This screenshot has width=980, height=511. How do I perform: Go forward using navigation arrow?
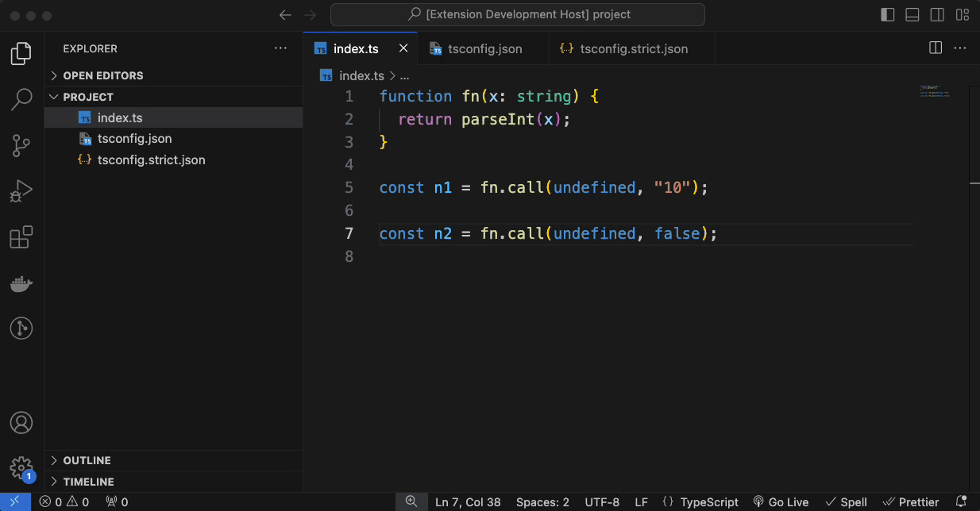311,15
